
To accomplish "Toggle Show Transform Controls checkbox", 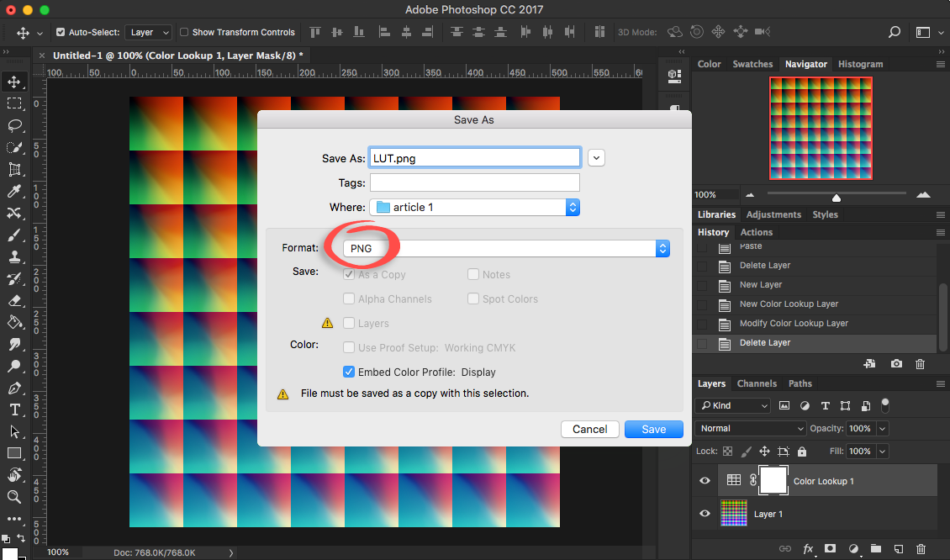I will click(x=184, y=32).
